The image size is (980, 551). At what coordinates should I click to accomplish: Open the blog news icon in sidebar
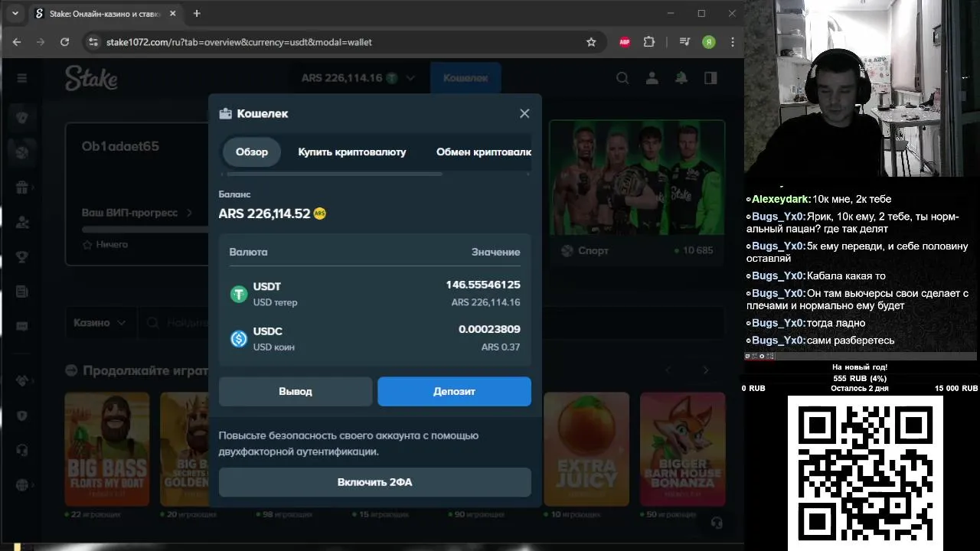(x=21, y=292)
